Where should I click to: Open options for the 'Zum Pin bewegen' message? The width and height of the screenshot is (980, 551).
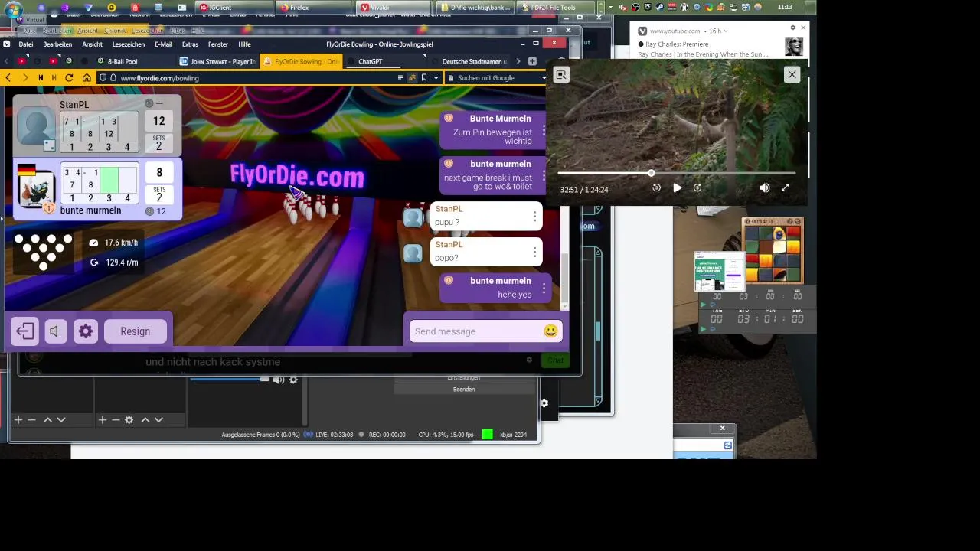544,132
